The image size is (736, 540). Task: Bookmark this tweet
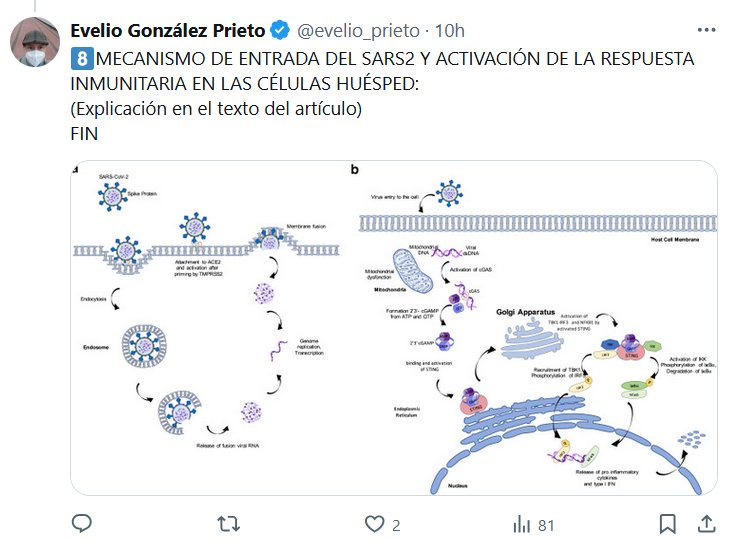[668, 523]
